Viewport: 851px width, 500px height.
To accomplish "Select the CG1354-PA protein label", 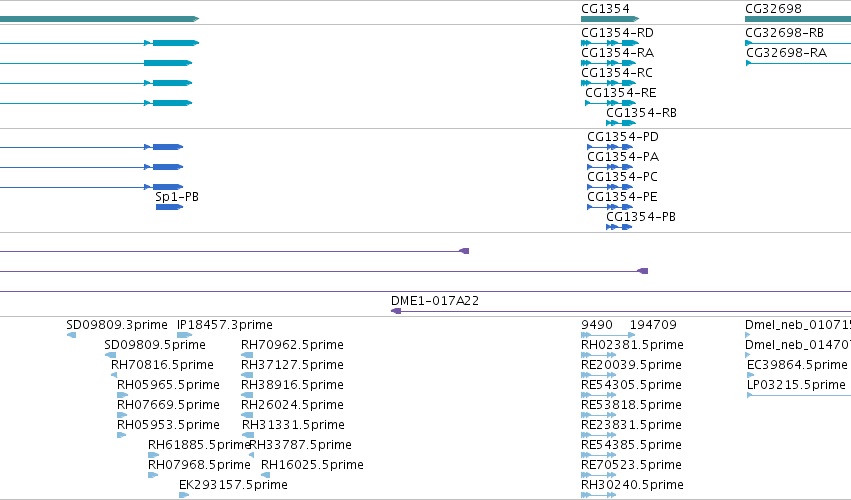I will tap(623, 157).
